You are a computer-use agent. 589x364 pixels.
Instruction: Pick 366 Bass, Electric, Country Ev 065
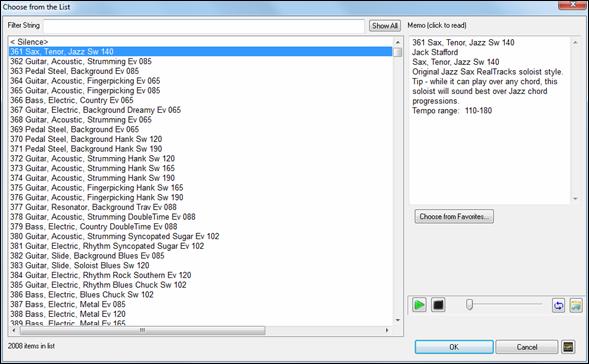[x=201, y=100]
